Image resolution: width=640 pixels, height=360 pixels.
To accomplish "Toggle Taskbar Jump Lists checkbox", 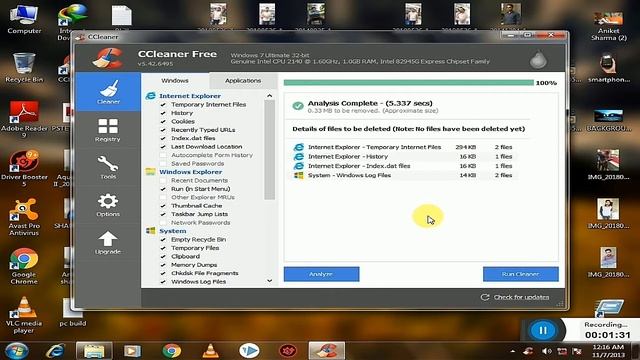I will [x=163, y=214].
